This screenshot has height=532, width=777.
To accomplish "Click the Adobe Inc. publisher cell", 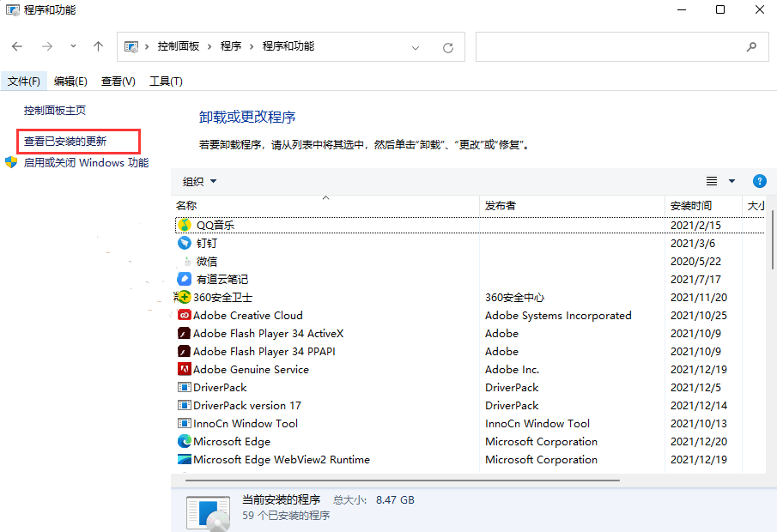I will coord(512,370).
